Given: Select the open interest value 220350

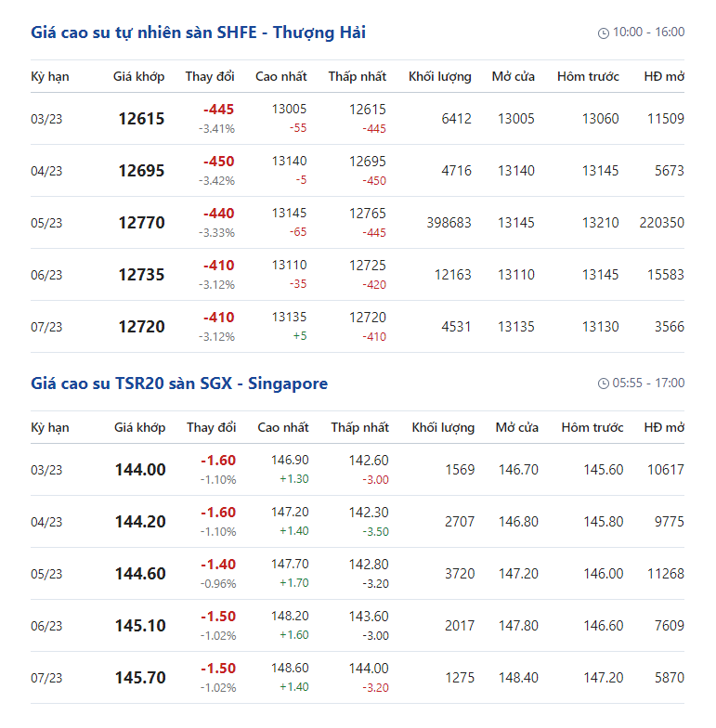Looking at the screenshot, I should (661, 223).
